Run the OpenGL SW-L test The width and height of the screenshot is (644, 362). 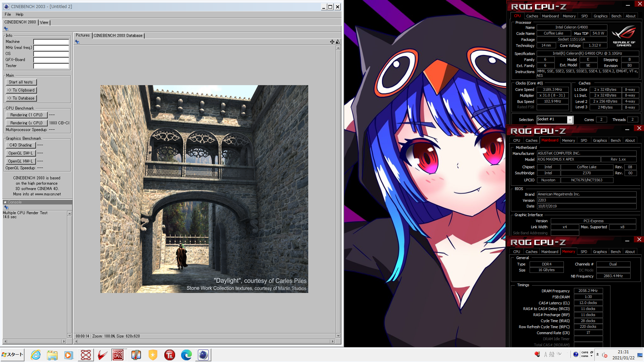pyautogui.click(x=20, y=153)
